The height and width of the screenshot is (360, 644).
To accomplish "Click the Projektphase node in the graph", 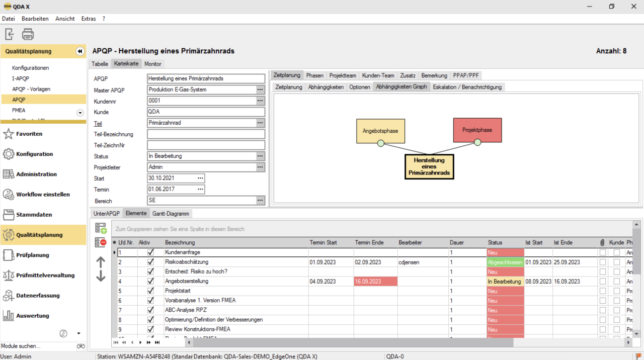I will coord(477,130).
